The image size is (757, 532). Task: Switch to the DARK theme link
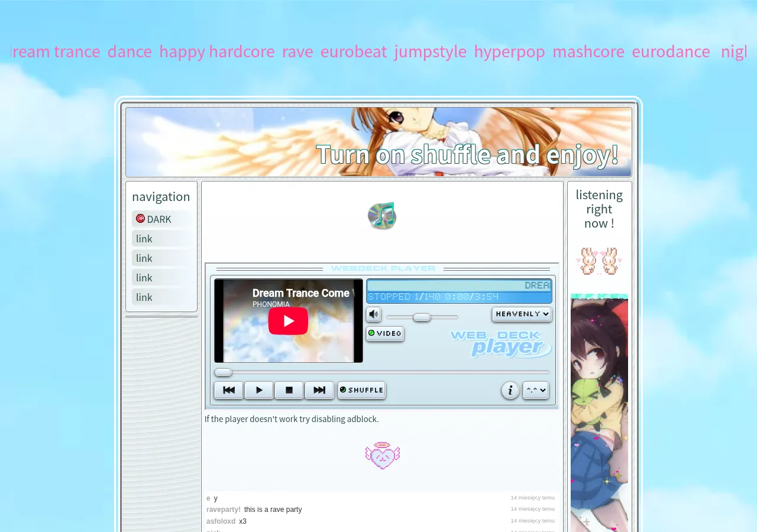[x=159, y=219]
